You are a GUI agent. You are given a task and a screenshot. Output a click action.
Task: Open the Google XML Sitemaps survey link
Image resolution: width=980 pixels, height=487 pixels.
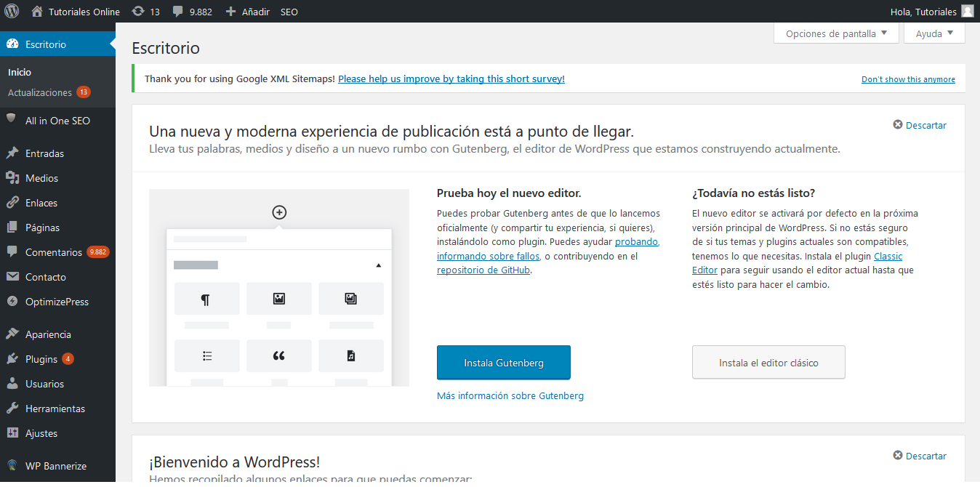(451, 79)
